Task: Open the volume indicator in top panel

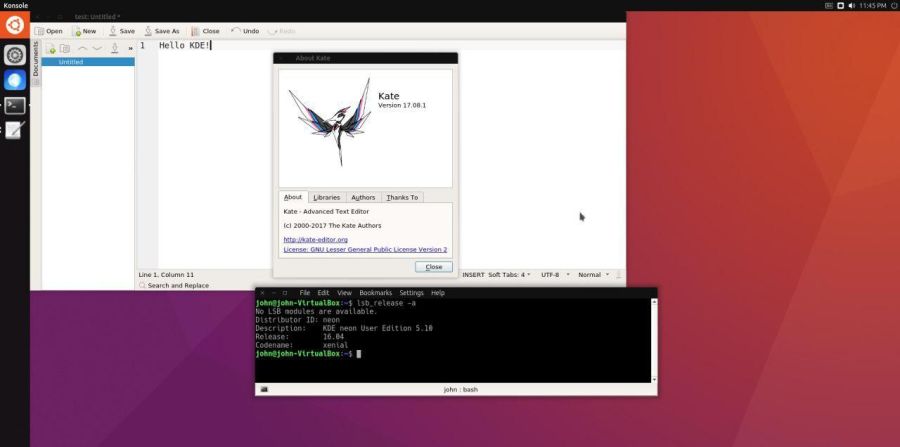Action: point(852,5)
